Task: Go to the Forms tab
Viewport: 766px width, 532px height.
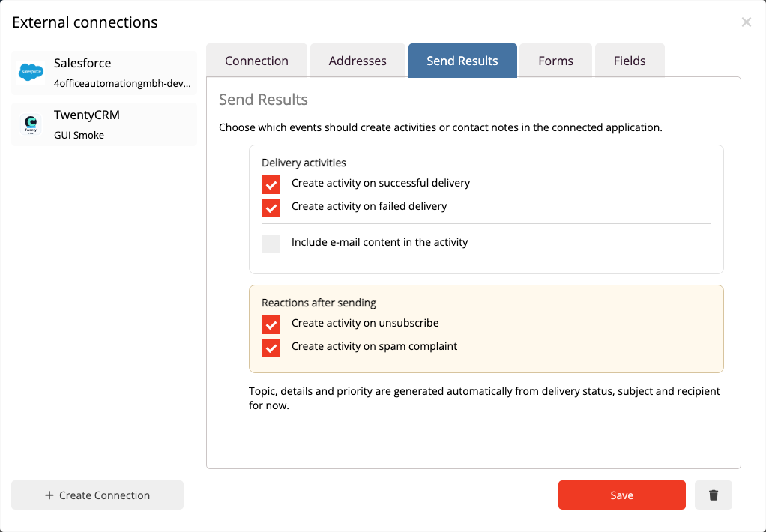Action: [x=555, y=61]
